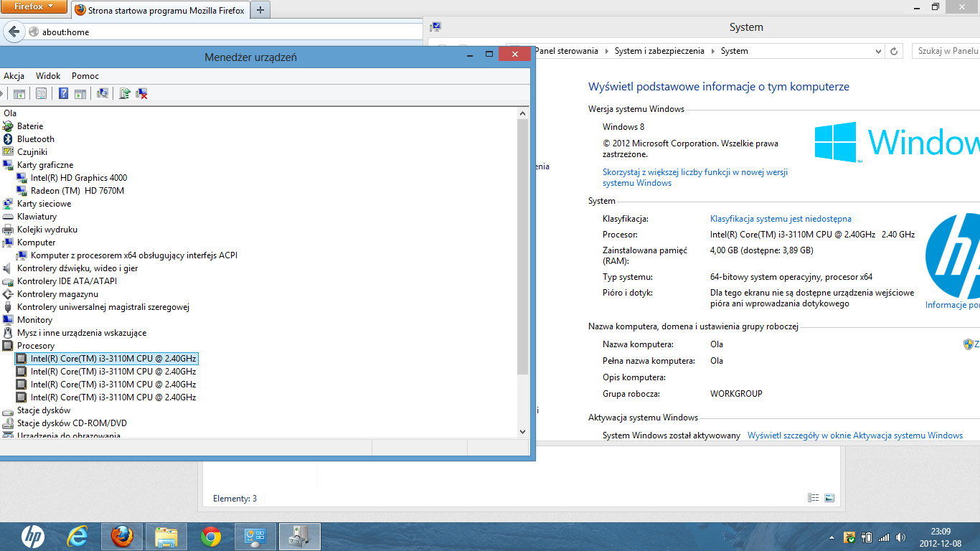This screenshot has height=551, width=980.
Task: Open Wyświetl szczegóły w oknie Aktywacja link
Action: (x=855, y=435)
